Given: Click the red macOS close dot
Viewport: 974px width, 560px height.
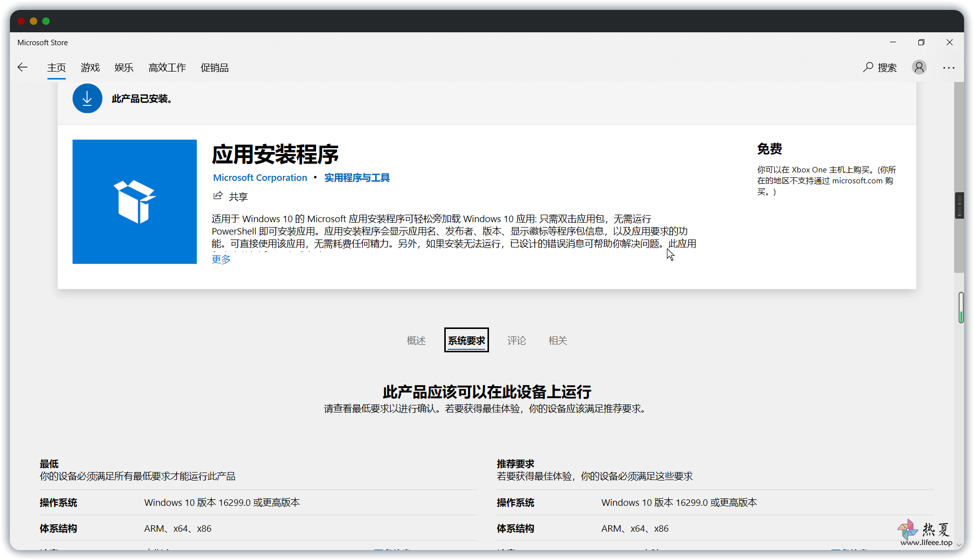Looking at the screenshot, I should (21, 21).
